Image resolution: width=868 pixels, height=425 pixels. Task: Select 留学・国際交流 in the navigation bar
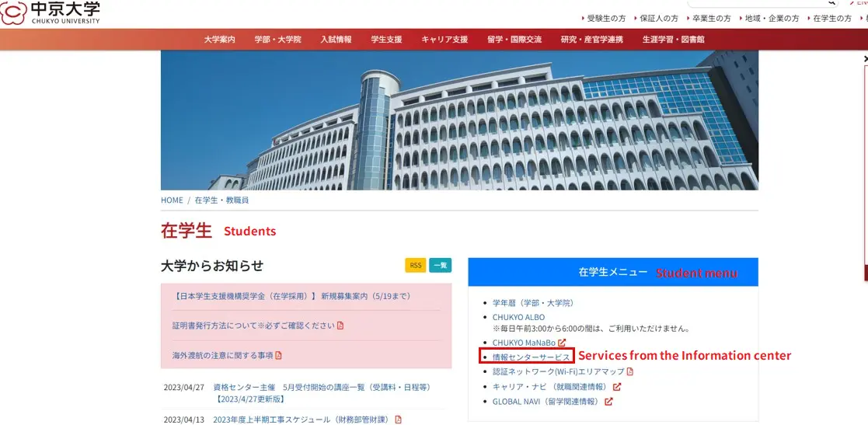[514, 40]
